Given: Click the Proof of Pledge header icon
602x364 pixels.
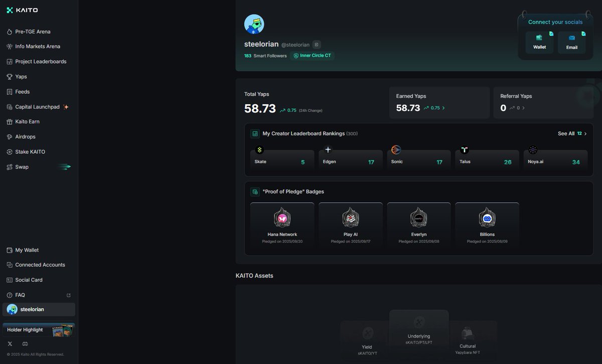Looking at the screenshot, I should tap(255, 192).
